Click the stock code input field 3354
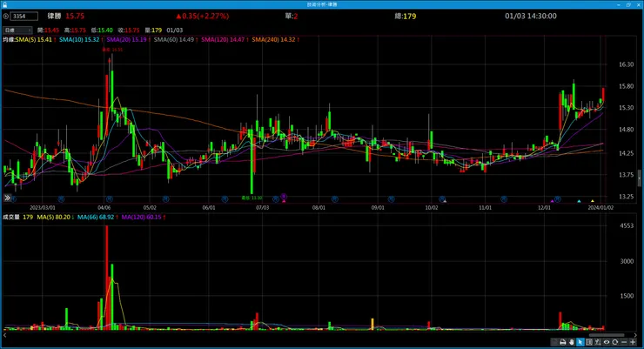 [24, 17]
